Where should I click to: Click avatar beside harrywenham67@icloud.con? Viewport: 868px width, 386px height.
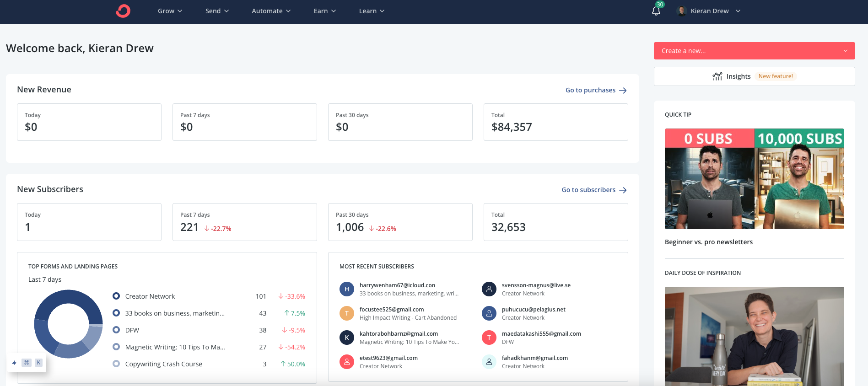(346, 289)
